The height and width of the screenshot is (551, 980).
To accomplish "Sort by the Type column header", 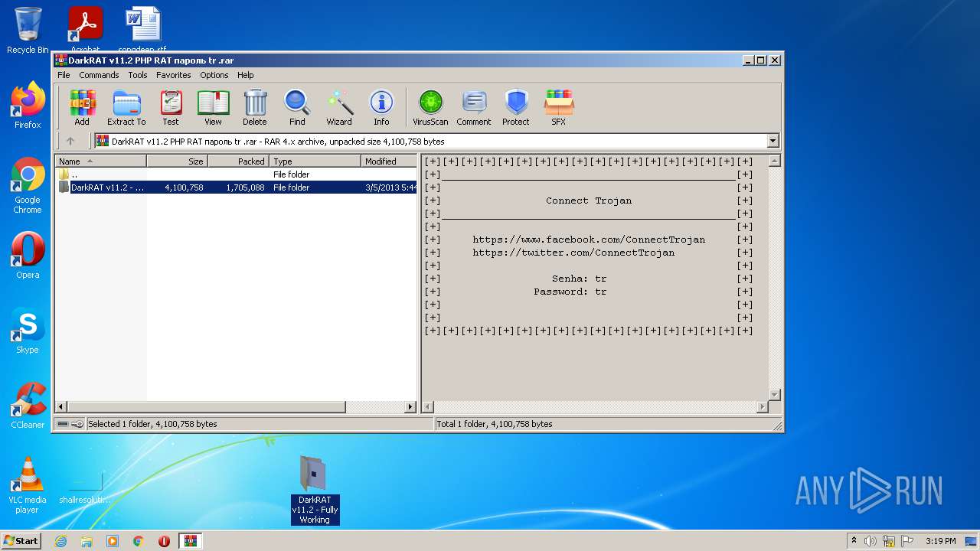I will [315, 161].
